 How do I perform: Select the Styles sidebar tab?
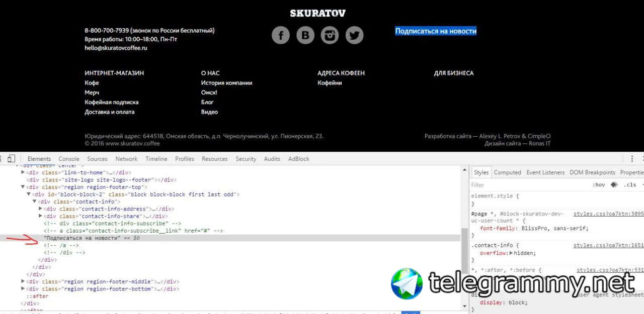pos(481,172)
